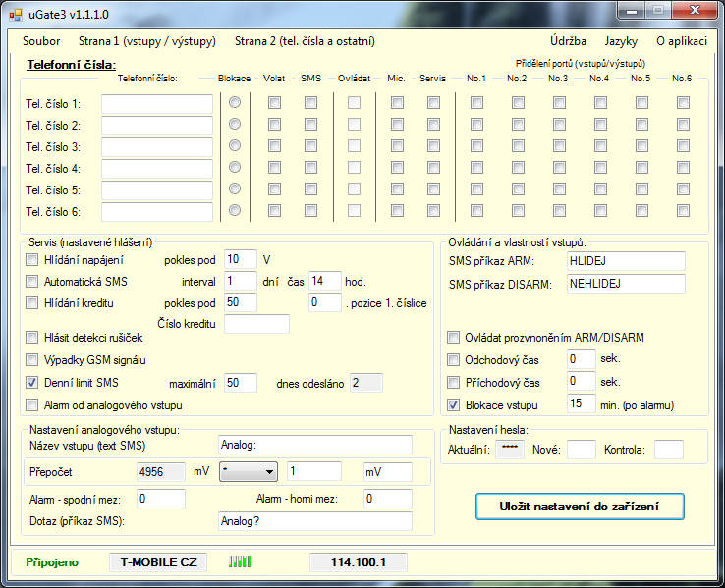725x588 pixels.
Task: Click the Přepočet unit field showing mV
Action: click(387, 471)
